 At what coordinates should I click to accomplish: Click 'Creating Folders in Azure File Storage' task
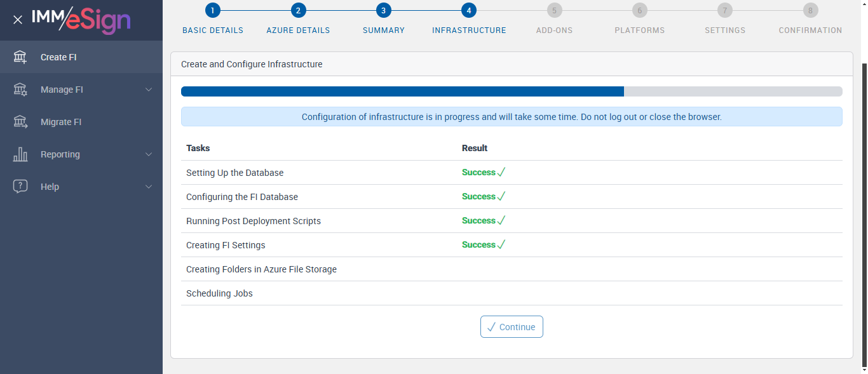[x=261, y=269]
